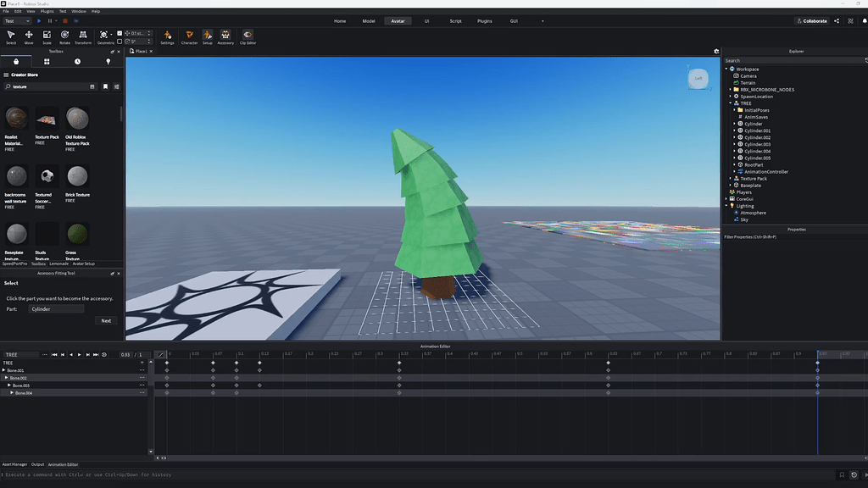Image resolution: width=868 pixels, height=488 pixels.
Task: Toggle curve editor button in Animation Editor
Action: click(x=160, y=355)
